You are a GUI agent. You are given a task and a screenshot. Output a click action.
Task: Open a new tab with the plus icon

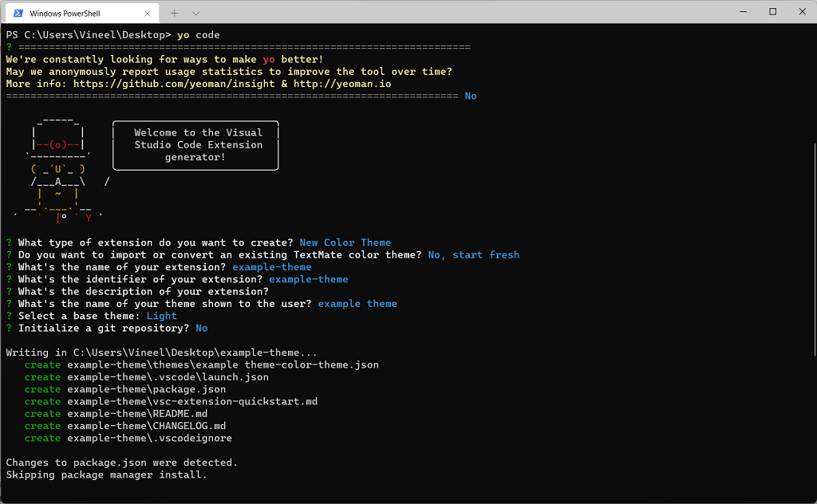coord(175,12)
